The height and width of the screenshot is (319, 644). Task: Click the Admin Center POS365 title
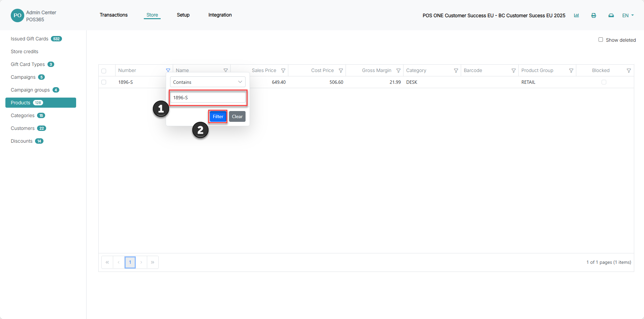tap(41, 16)
